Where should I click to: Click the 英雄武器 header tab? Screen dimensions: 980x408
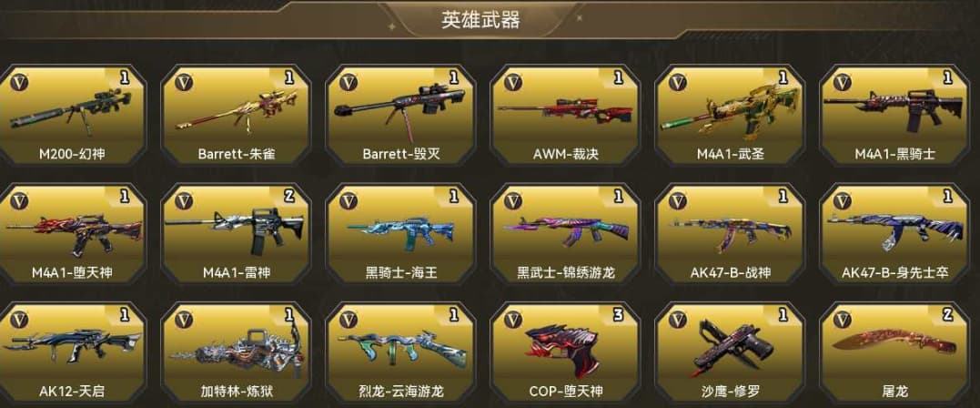click(480, 19)
